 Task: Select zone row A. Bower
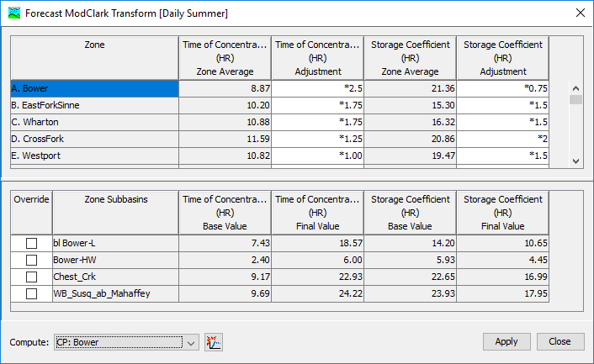[93, 88]
